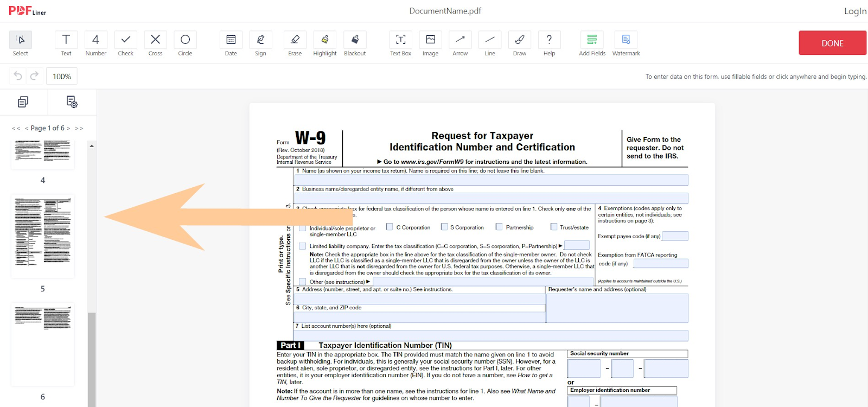Click the Requester's name and address field
The width and height of the screenshot is (868, 407).
tap(617, 308)
